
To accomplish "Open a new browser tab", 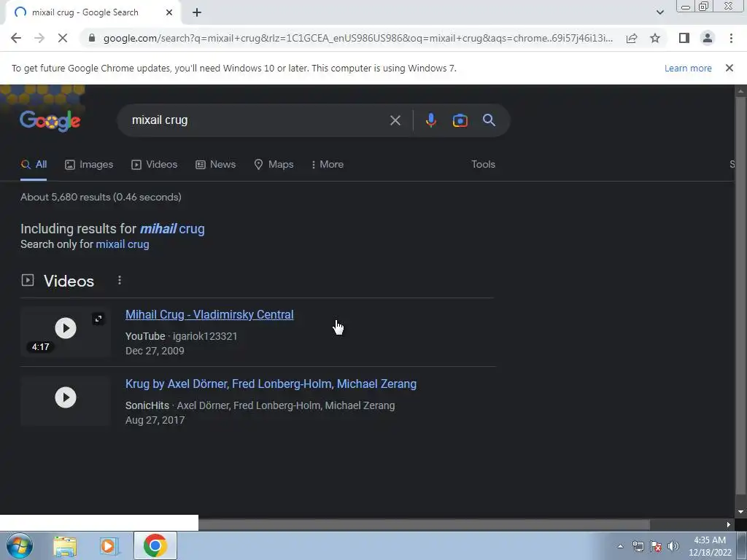I will pyautogui.click(x=197, y=13).
